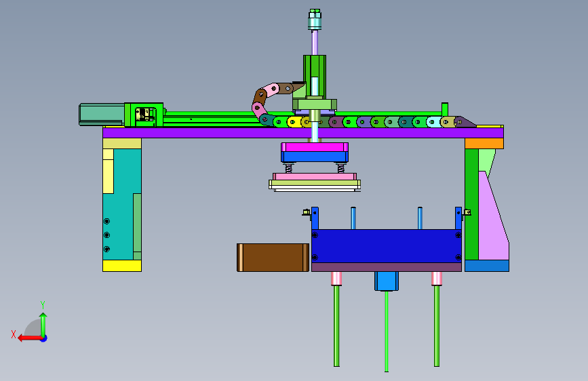
Task: Select the brown rectangular box
Action: [273, 257]
